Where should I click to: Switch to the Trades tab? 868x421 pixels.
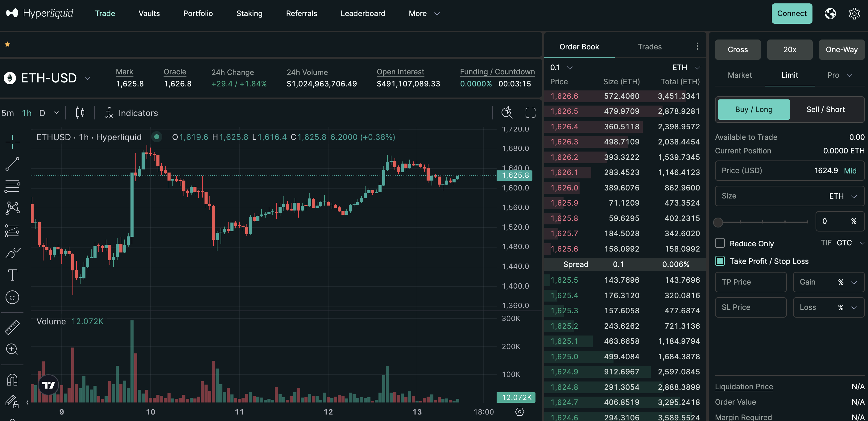pyautogui.click(x=650, y=47)
